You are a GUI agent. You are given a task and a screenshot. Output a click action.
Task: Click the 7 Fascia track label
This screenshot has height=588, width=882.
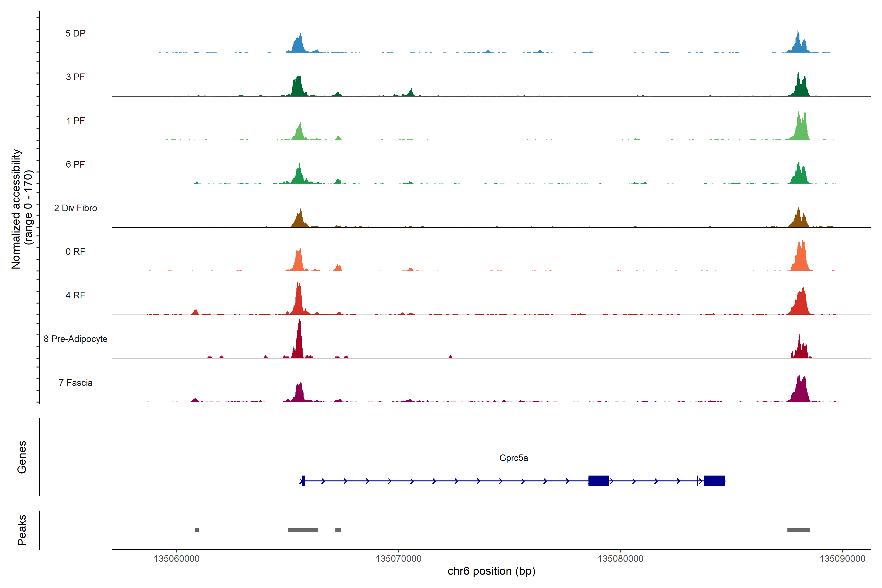tap(75, 382)
